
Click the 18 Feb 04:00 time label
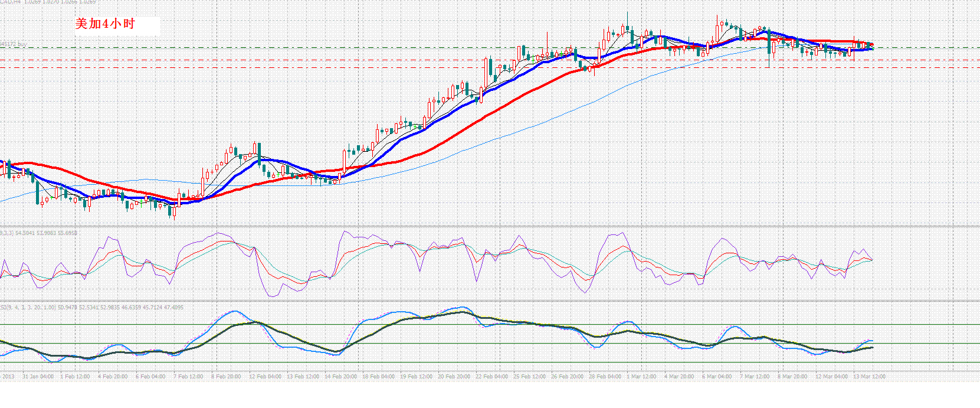[x=378, y=376]
